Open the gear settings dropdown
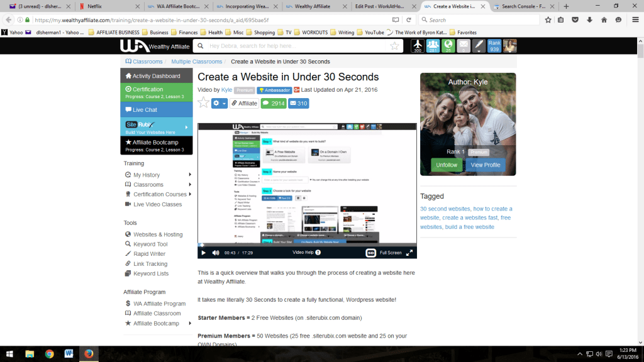Viewport: 644px width, 362px height. 219,104
